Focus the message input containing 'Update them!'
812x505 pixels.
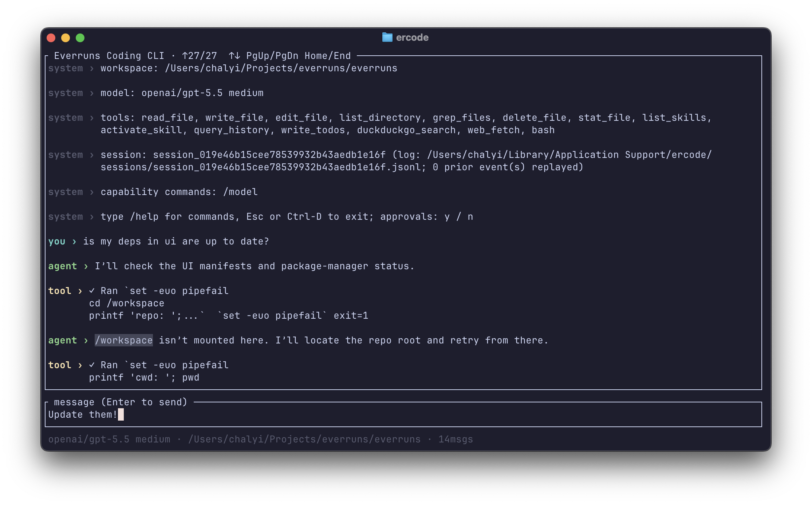(403, 414)
